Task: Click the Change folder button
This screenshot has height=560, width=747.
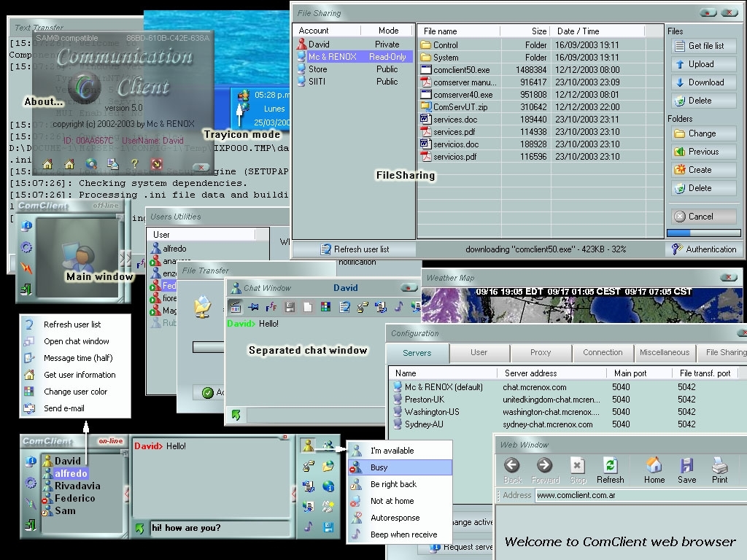Action: (704, 133)
